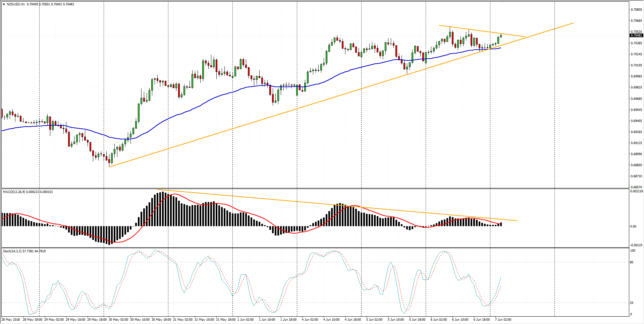Click price axis label 0.70805
644x324 pixels.
click(x=636, y=9)
